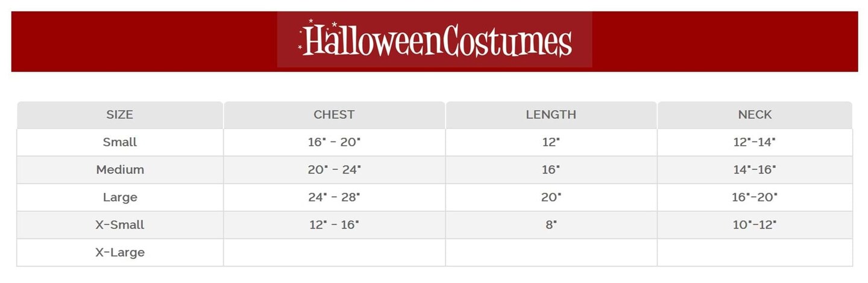Image resolution: width=868 pixels, height=283 pixels.
Task: Click the LENGTH column header
Action: [551, 114]
